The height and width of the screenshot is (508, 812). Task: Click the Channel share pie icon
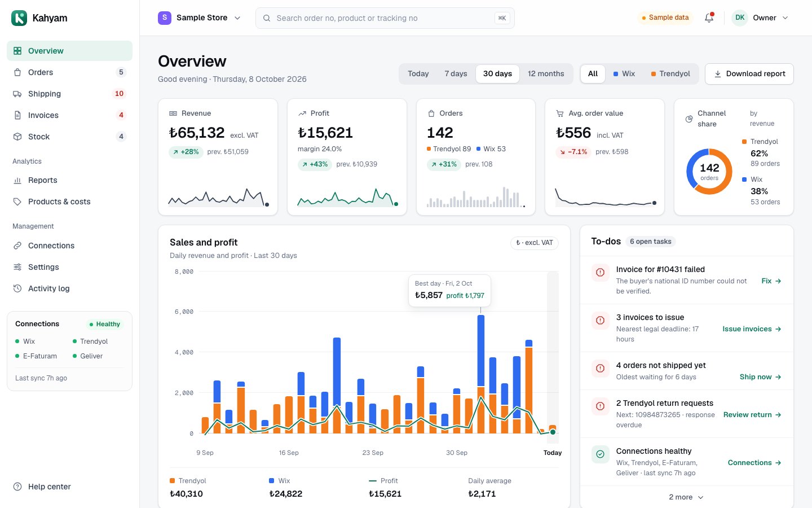689,119
